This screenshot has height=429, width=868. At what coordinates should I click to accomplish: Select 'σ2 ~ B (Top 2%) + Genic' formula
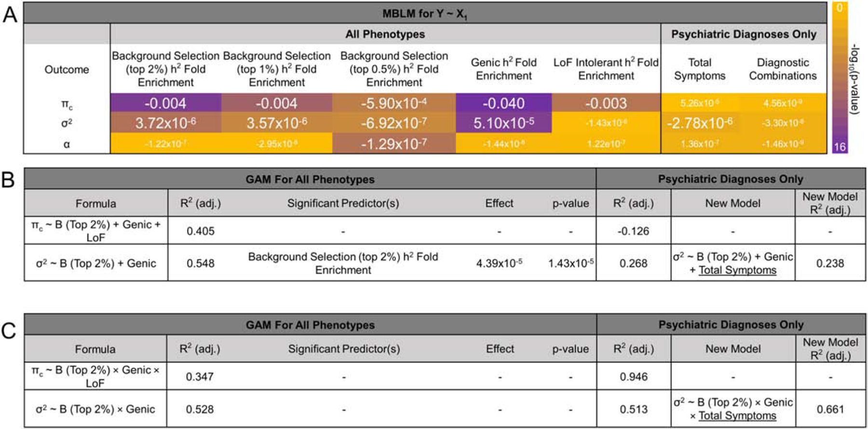[x=95, y=263]
